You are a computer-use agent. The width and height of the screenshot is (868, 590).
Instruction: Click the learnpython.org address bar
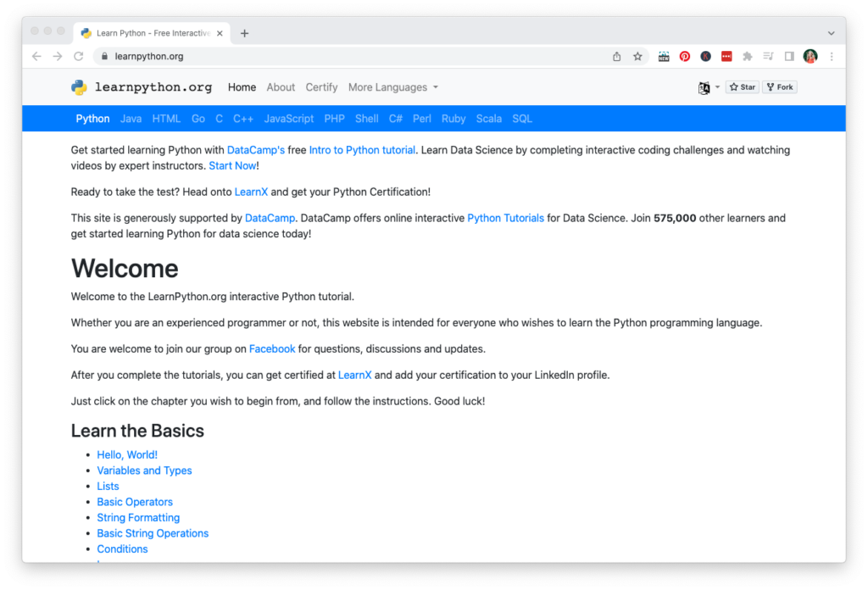point(339,57)
